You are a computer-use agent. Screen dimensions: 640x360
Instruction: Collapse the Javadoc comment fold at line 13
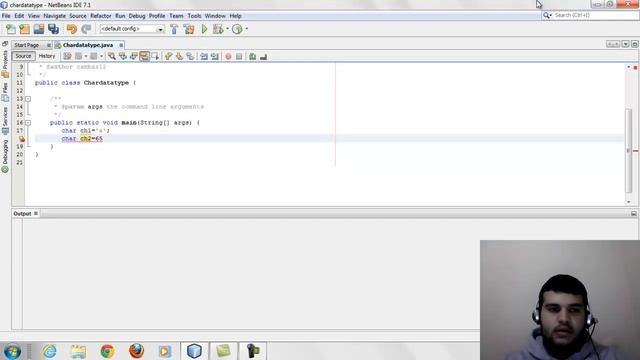[28, 99]
